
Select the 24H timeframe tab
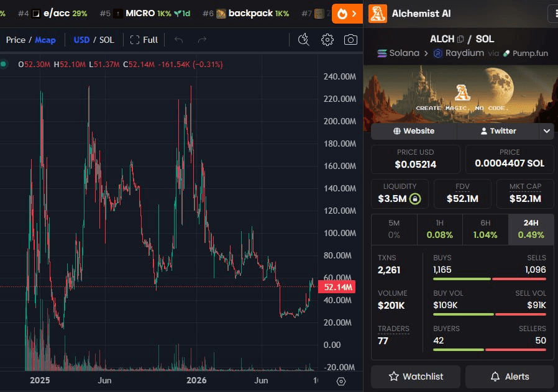click(x=531, y=229)
